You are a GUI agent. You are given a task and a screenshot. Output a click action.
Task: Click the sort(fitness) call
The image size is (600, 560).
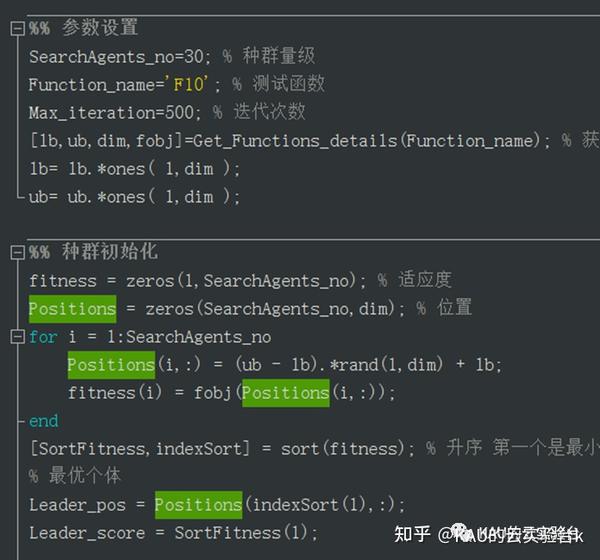click(343, 449)
